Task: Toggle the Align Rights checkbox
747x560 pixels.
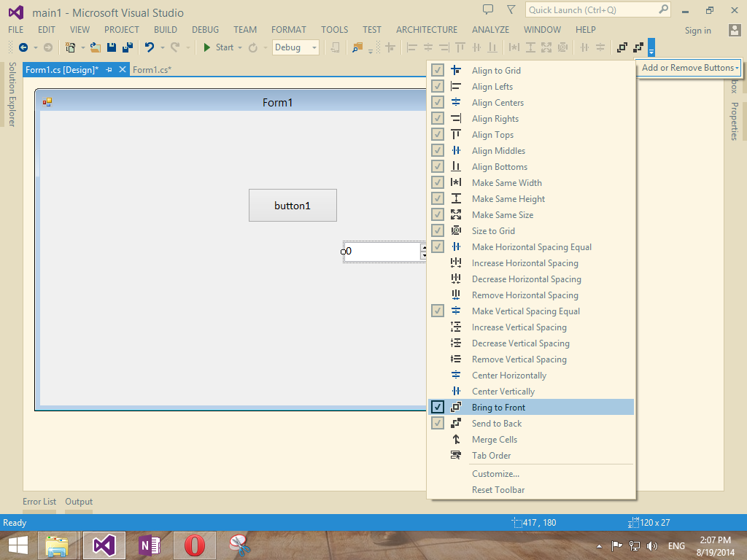Action: [x=438, y=119]
